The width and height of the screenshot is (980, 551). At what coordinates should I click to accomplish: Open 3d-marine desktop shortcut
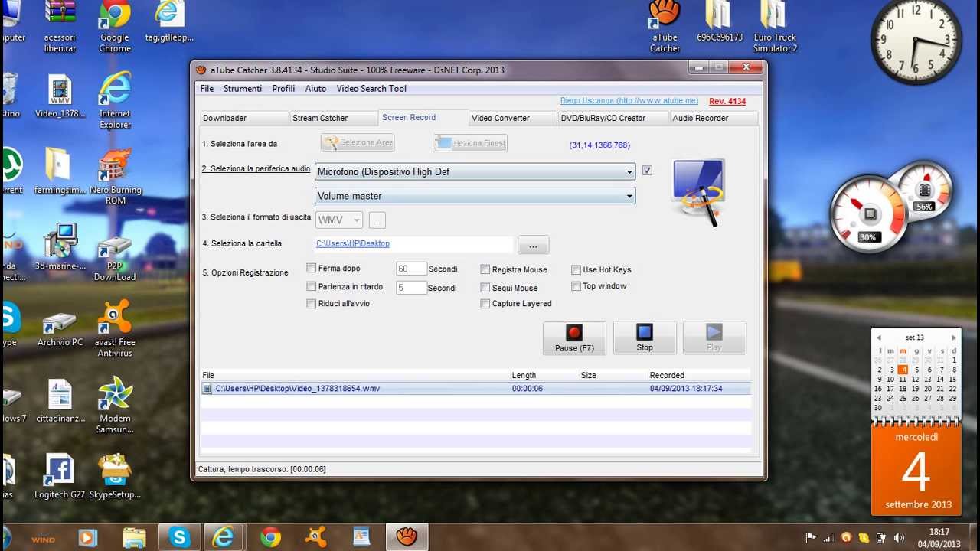[x=60, y=246]
